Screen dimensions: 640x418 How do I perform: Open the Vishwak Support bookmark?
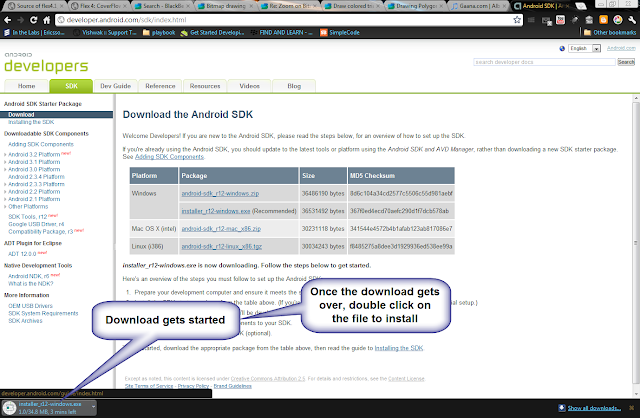click(105, 32)
